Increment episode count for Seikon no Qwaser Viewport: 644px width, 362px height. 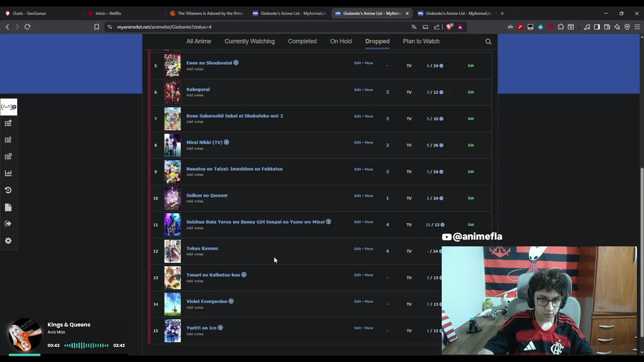441,198
